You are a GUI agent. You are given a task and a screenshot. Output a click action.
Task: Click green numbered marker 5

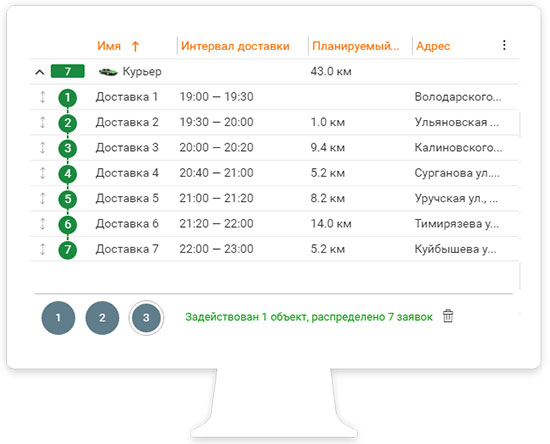[68, 199]
